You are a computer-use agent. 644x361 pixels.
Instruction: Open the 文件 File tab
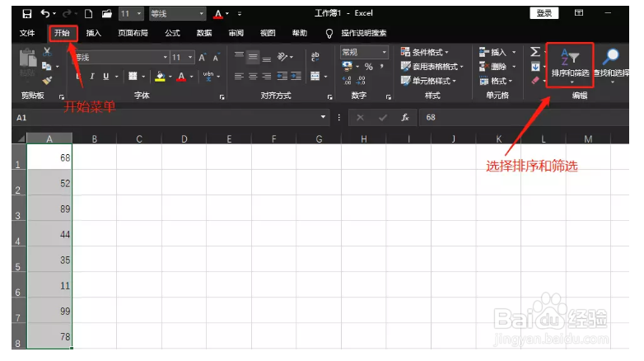pyautogui.click(x=27, y=33)
